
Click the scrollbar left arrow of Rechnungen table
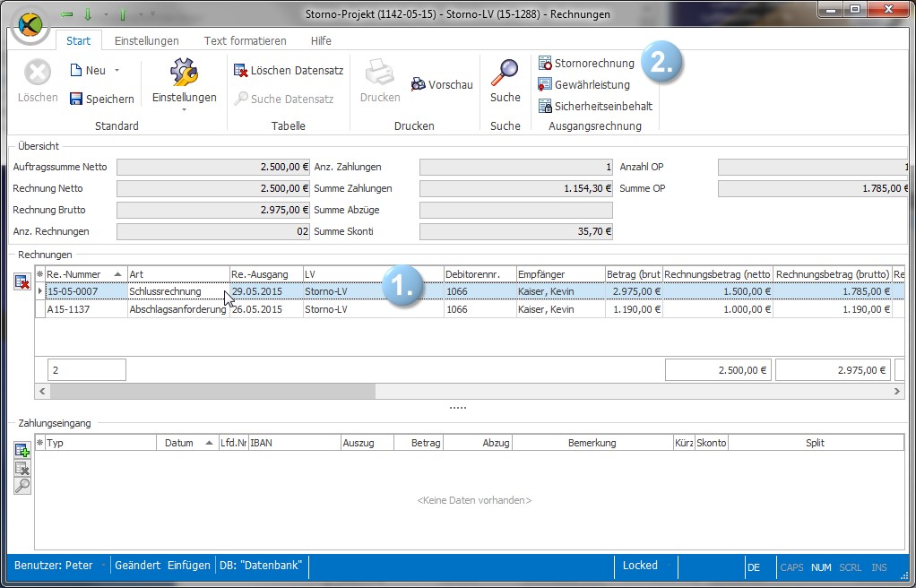tap(41, 391)
